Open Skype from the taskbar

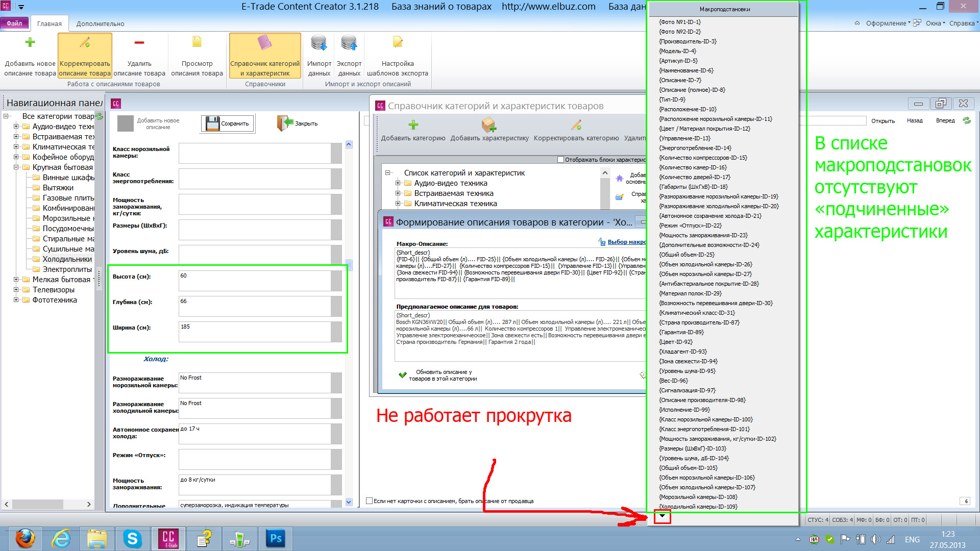(x=132, y=539)
